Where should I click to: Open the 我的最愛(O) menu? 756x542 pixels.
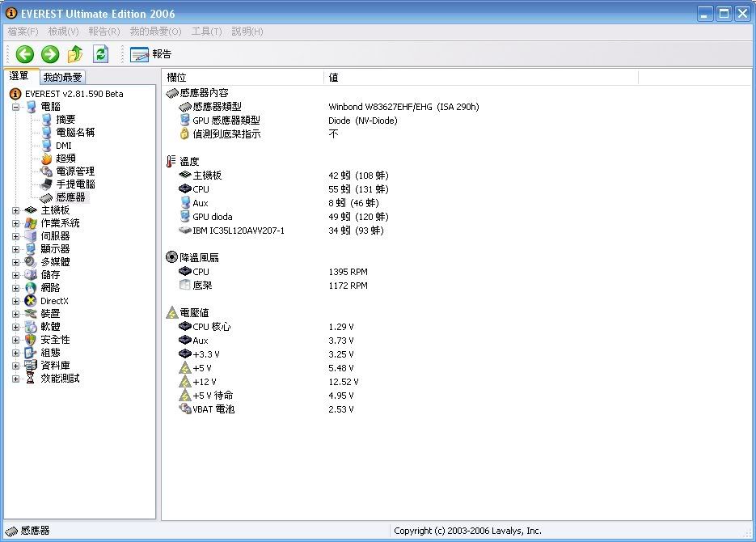pyautogui.click(x=155, y=32)
